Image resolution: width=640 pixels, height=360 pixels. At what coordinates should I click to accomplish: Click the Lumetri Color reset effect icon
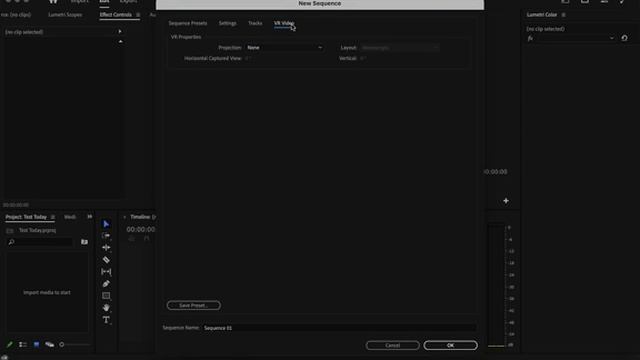(624, 38)
